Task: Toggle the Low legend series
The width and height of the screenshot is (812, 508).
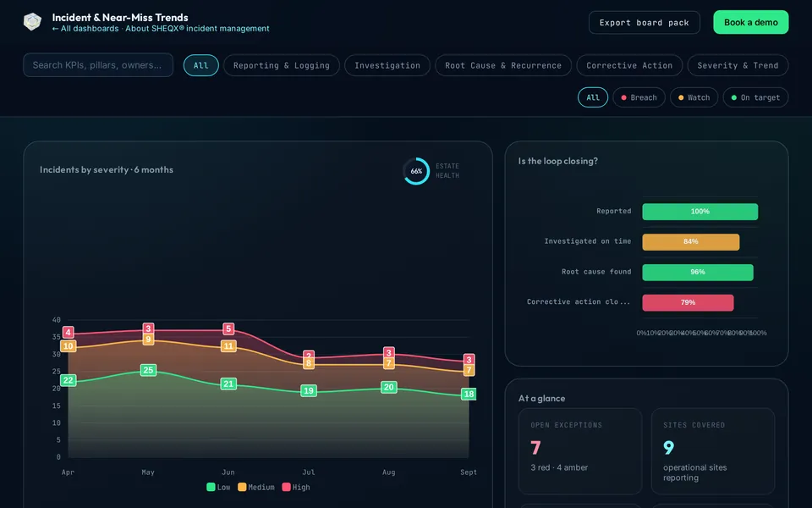Action: [218, 488]
